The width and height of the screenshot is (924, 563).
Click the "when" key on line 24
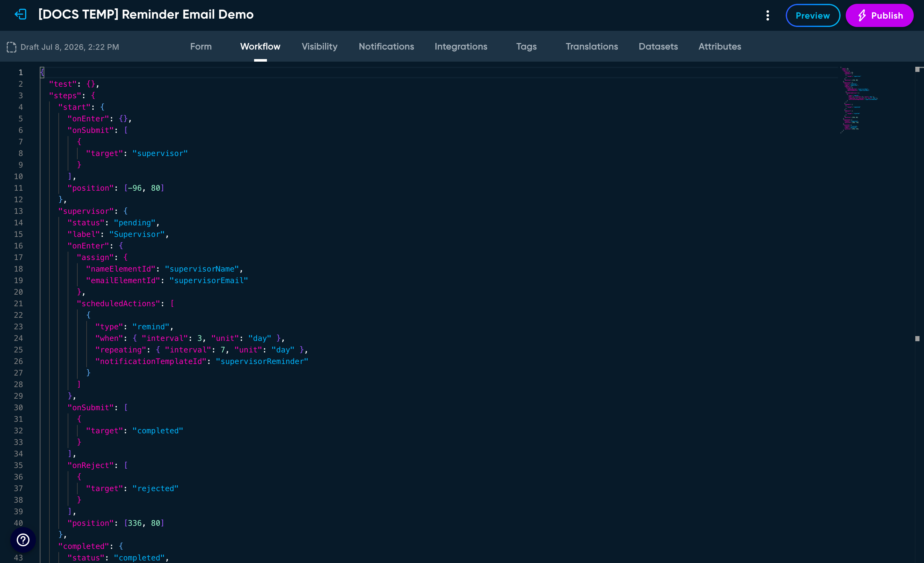(x=109, y=338)
